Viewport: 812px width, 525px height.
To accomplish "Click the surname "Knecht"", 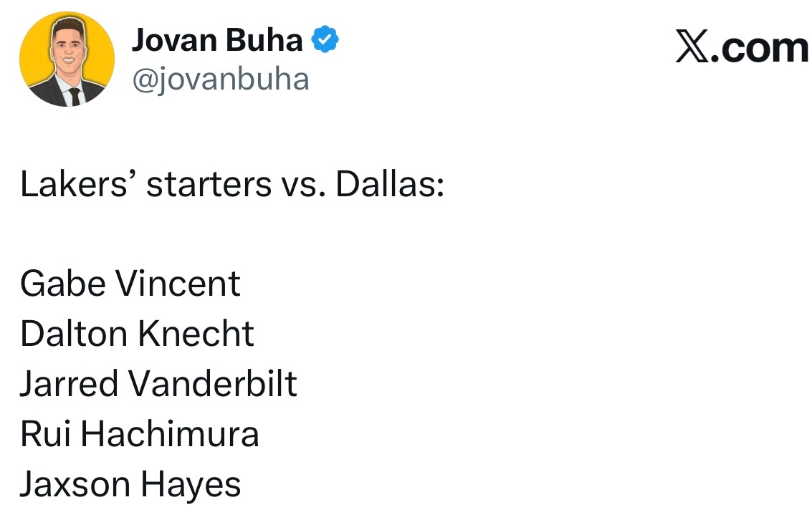I will [x=196, y=334].
